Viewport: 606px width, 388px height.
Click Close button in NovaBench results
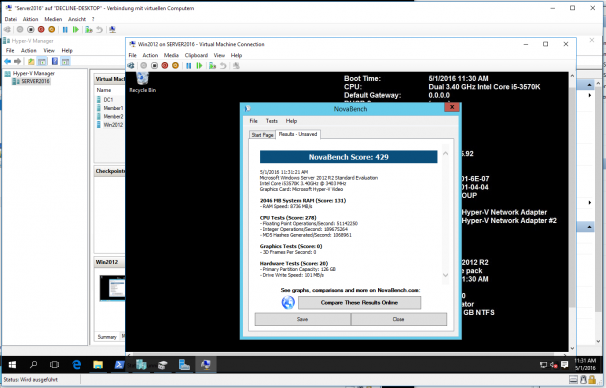pos(398,319)
